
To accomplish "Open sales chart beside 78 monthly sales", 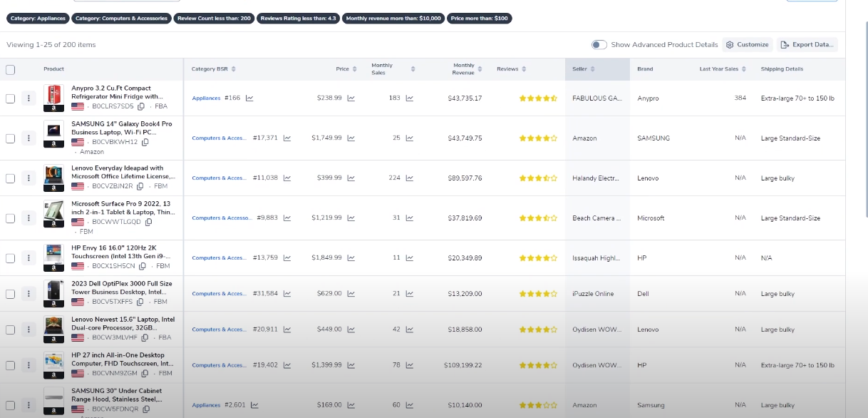I will (x=410, y=365).
